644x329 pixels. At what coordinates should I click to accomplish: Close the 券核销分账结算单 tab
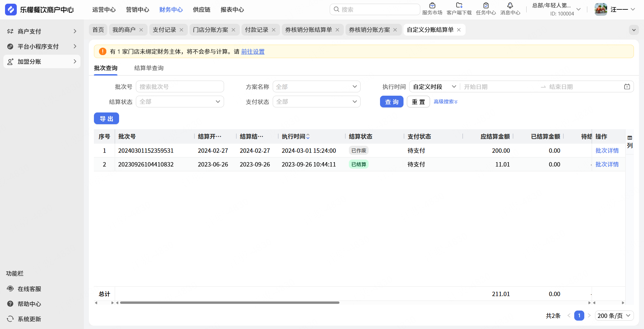pos(337,30)
